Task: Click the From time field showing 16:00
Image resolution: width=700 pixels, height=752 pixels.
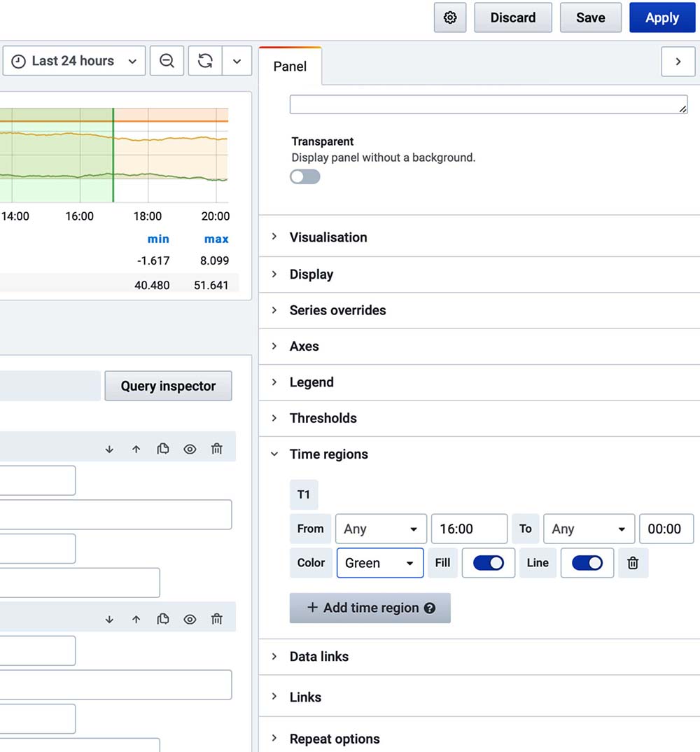Action: [469, 529]
